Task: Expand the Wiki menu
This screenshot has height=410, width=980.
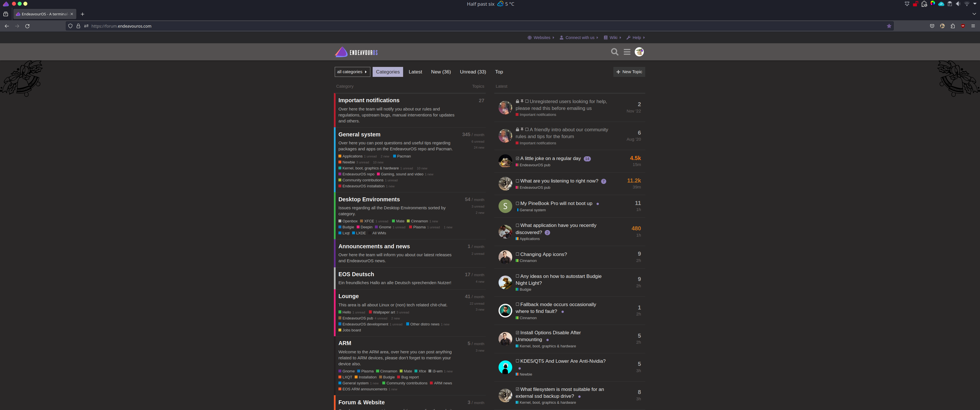Action: point(612,38)
